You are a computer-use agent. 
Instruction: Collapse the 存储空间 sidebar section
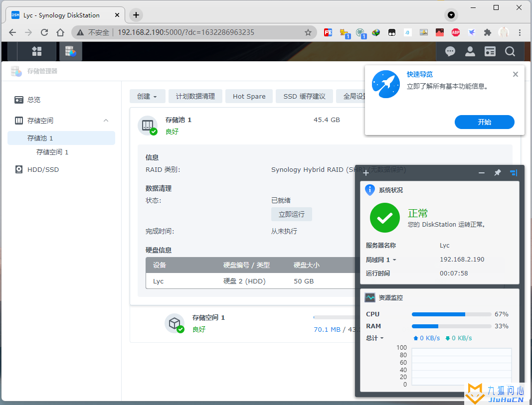(x=106, y=121)
